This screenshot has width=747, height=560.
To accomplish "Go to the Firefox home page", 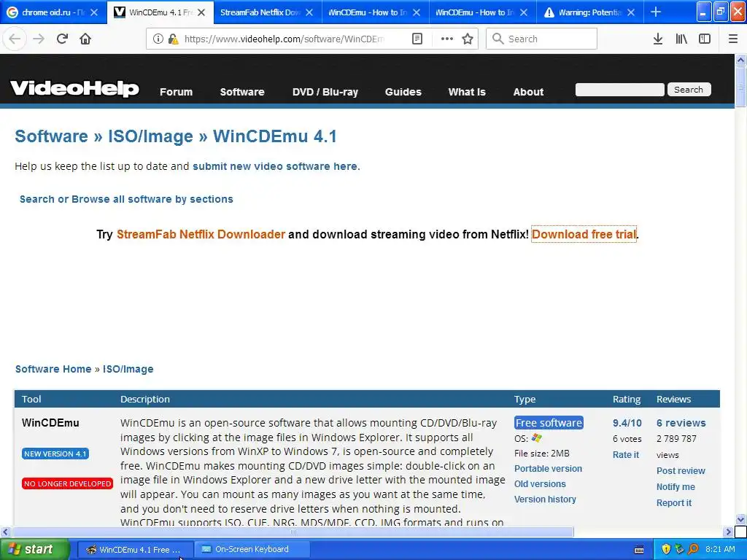I will (x=85, y=39).
